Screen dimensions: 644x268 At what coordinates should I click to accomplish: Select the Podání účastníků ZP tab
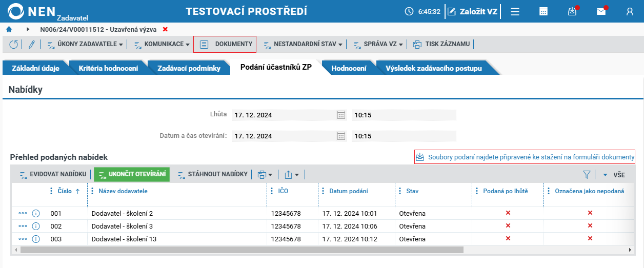(x=276, y=68)
